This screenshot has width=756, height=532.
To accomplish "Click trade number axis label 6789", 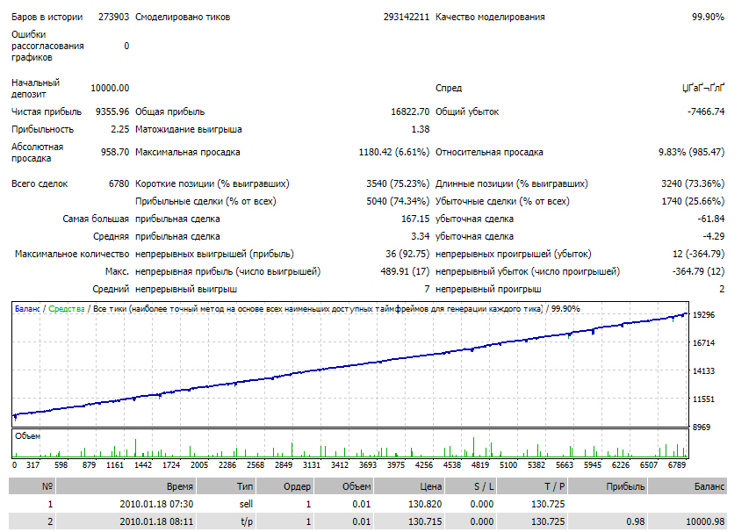I will [x=676, y=465].
